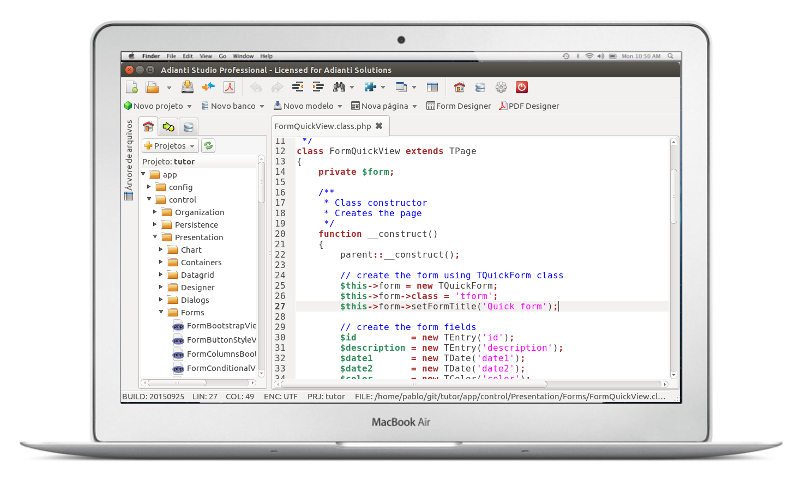Click the Árvore de arquivos vertical tab
The height and width of the screenshot is (483, 800).
[x=129, y=160]
